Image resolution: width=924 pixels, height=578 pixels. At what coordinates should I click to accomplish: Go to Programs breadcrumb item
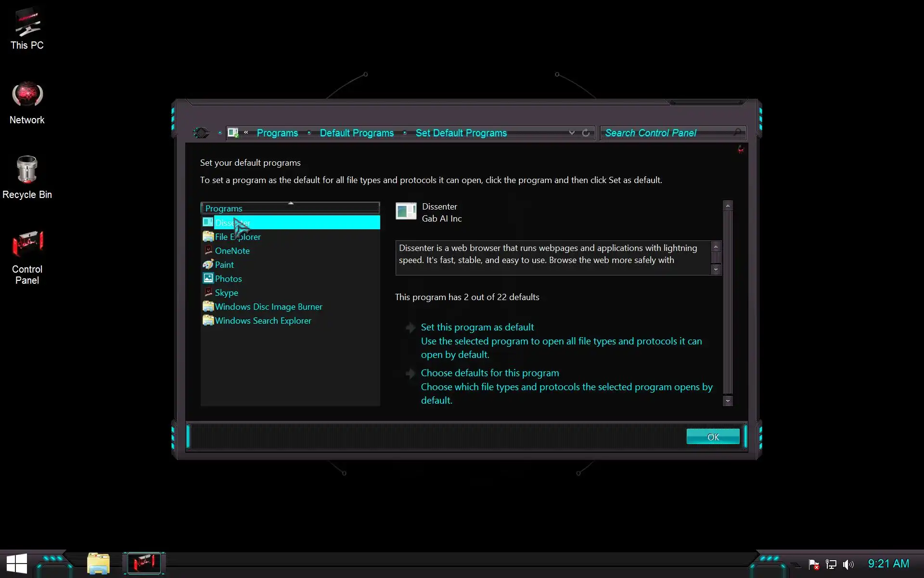click(277, 133)
